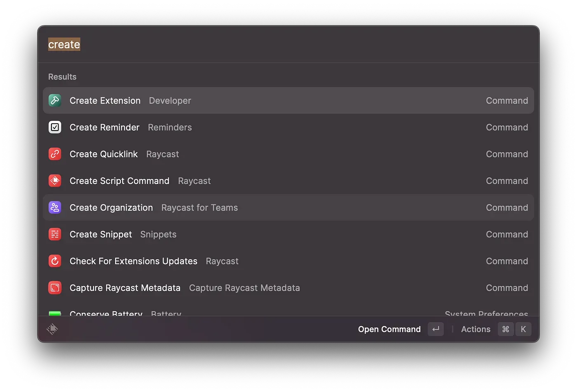
Task: Click the search field containing 'create'
Action: click(x=288, y=44)
